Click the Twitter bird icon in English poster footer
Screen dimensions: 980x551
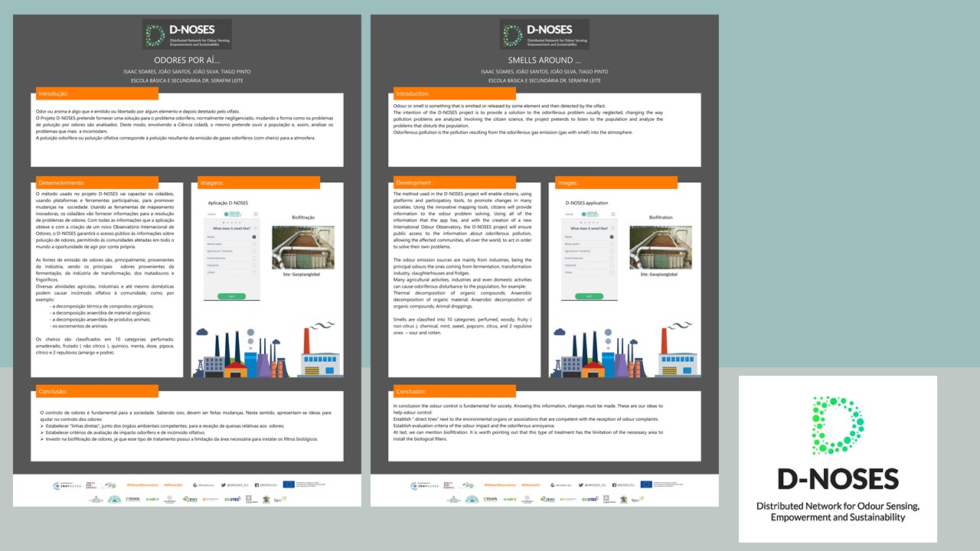[580, 484]
